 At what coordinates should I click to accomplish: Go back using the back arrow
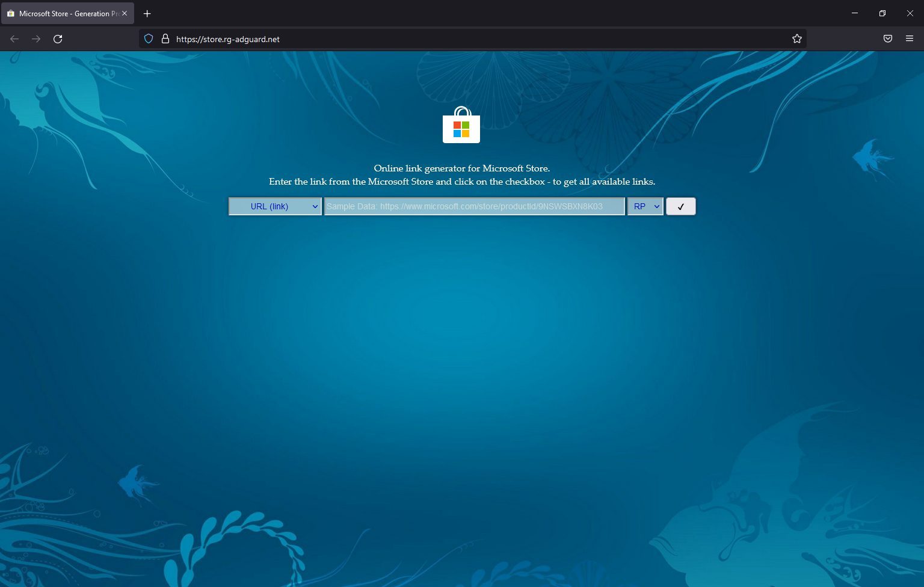[x=14, y=39]
